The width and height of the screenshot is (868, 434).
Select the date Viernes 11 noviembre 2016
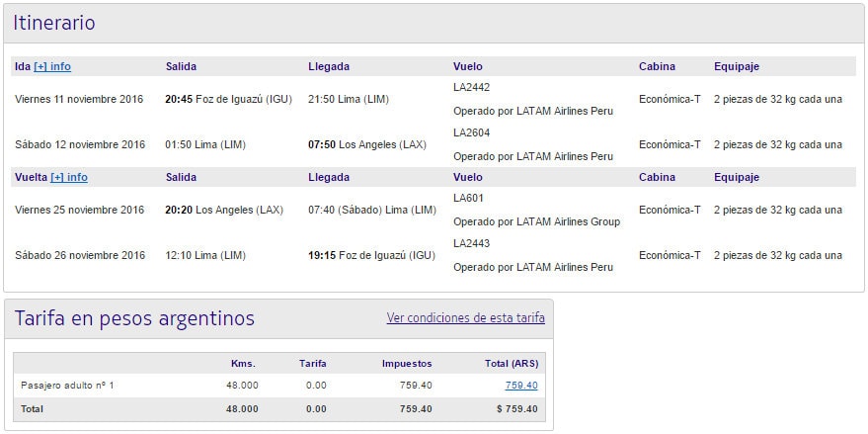pos(79,99)
